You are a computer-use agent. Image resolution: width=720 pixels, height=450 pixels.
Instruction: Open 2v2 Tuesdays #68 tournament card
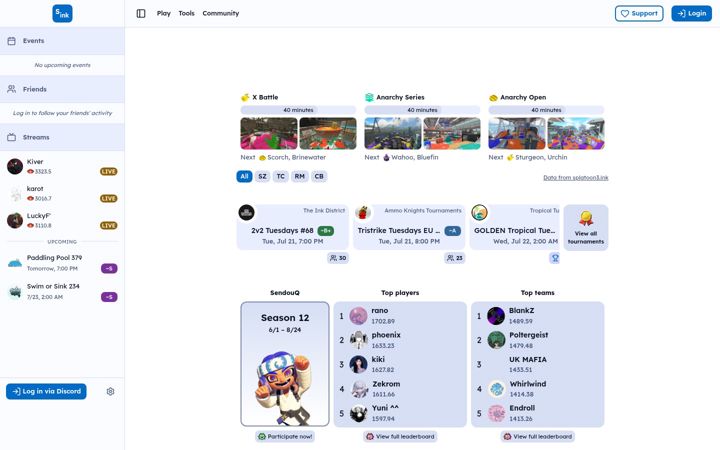293,227
